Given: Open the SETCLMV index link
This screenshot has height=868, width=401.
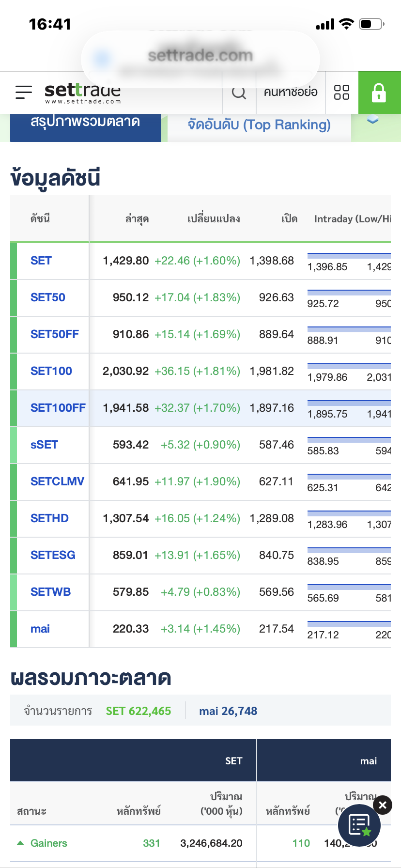Looking at the screenshot, I should coord(57,481).
